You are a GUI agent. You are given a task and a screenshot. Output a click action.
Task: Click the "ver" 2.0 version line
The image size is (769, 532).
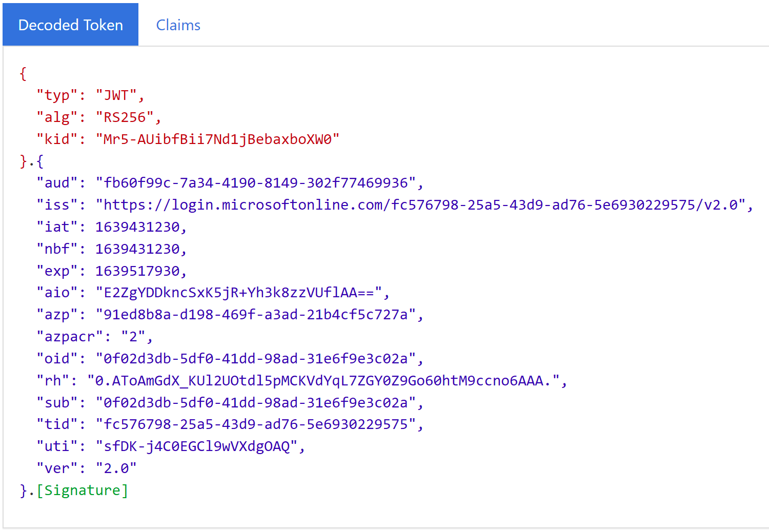coord(86,468)
